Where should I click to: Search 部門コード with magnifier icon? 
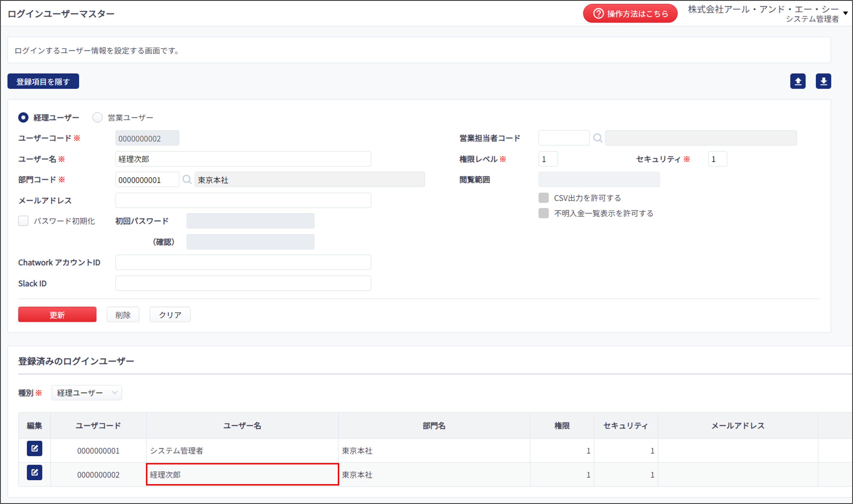coord(187,179)
